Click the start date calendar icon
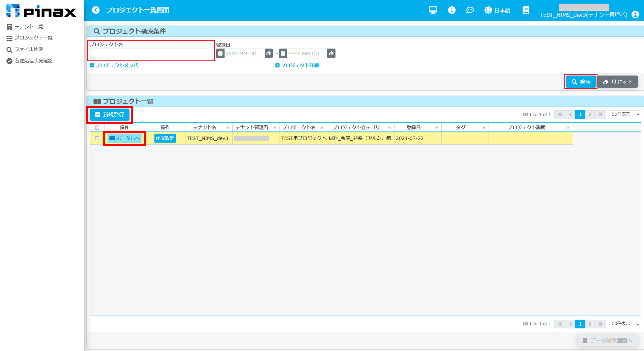This screenshot has height=351, width=644. tap(220, 54)
